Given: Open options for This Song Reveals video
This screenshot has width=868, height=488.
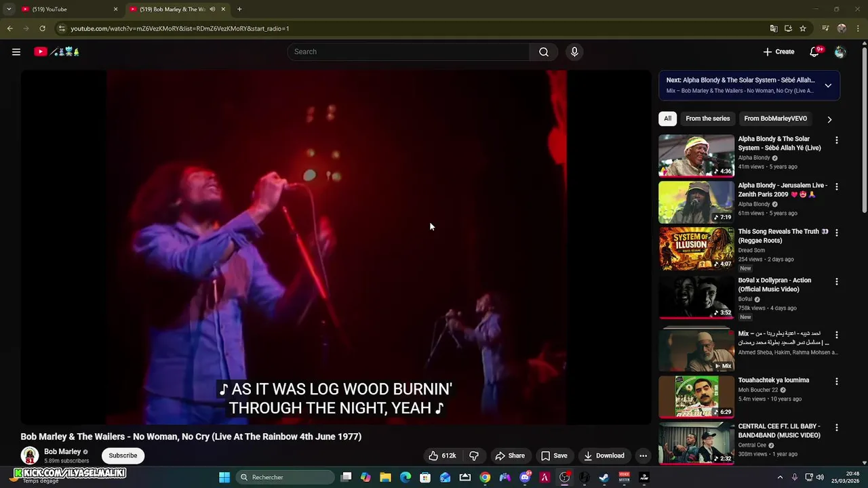Looking at the screenshot, I should click(836, 232).
